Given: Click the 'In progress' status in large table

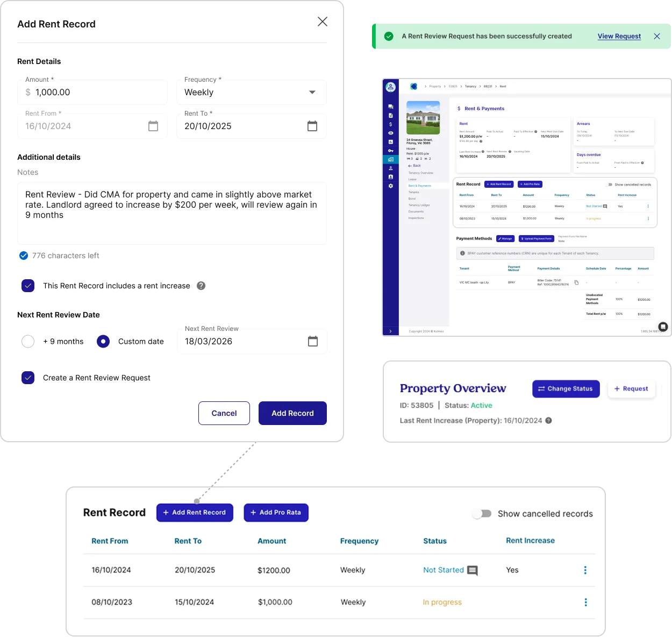Looking at the screenshot, I should coord(442,603).
